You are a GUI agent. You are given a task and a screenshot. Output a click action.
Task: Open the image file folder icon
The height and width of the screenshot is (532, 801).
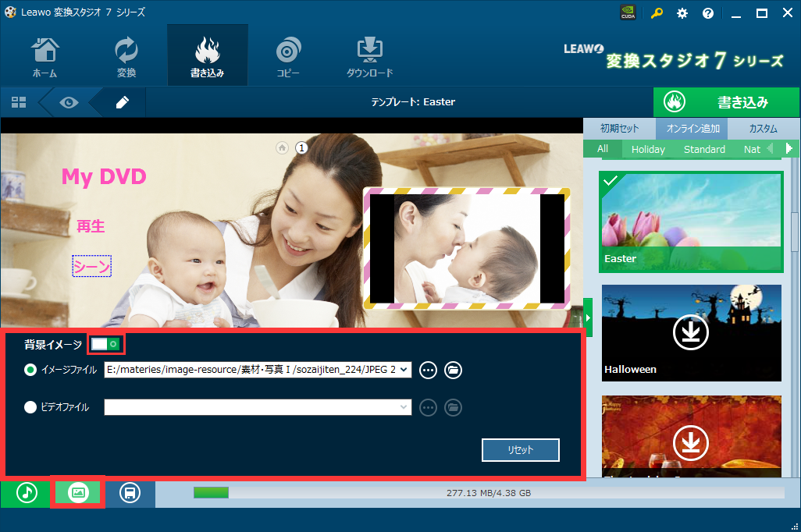(x=453, y=371)
